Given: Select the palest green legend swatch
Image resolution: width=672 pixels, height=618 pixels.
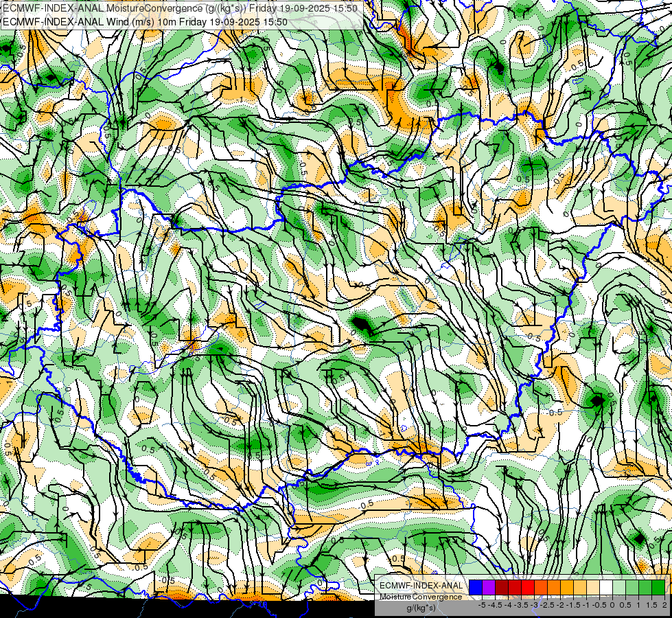Looking at the screenshot, I should pos(619,587).
